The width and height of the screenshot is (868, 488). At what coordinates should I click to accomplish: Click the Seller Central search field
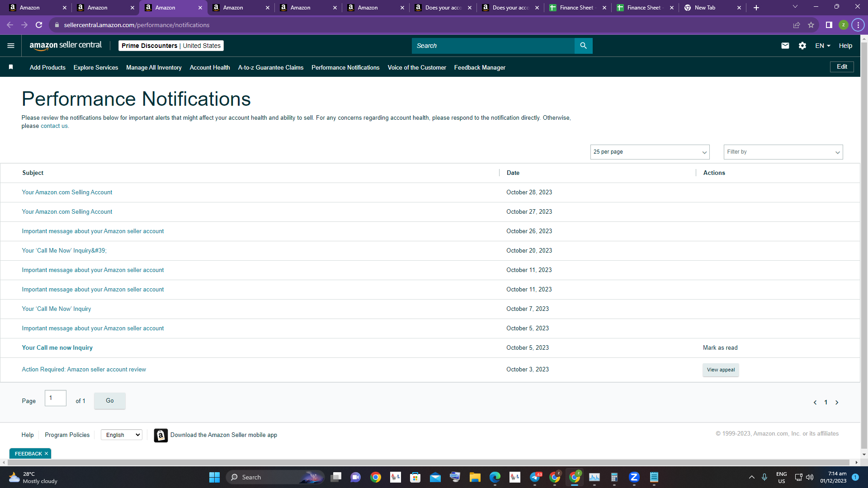493,46
